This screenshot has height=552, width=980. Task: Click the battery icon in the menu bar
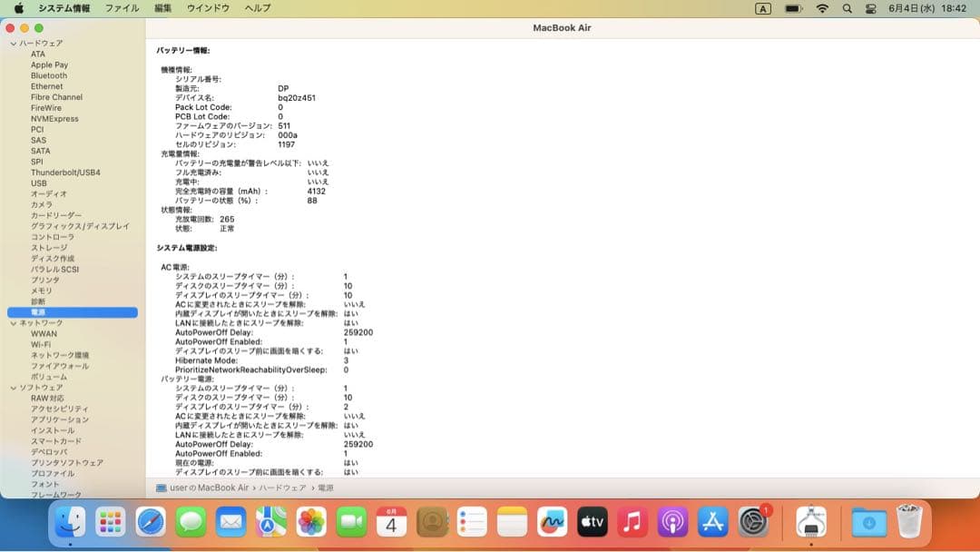(792, 8)
